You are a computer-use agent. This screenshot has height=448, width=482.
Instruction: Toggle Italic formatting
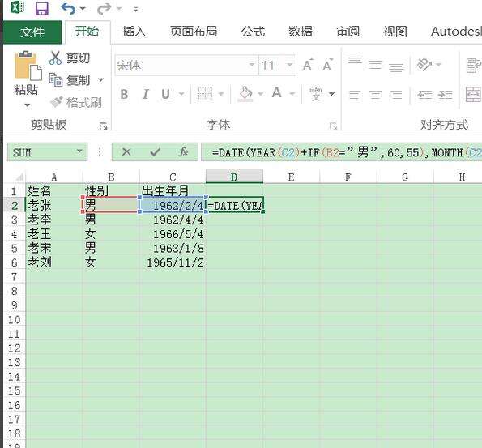(x=145, y=94)
